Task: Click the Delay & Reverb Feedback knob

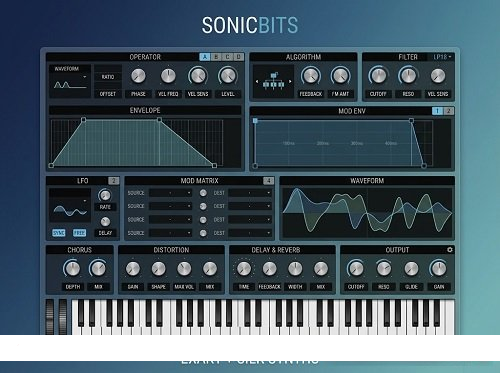Action: click(269, 269)
